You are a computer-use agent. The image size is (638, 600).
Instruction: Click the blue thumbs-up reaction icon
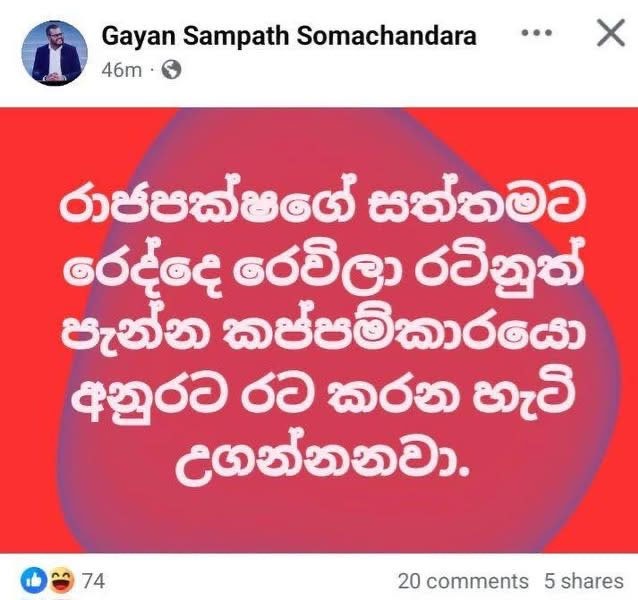coord(34,580)
